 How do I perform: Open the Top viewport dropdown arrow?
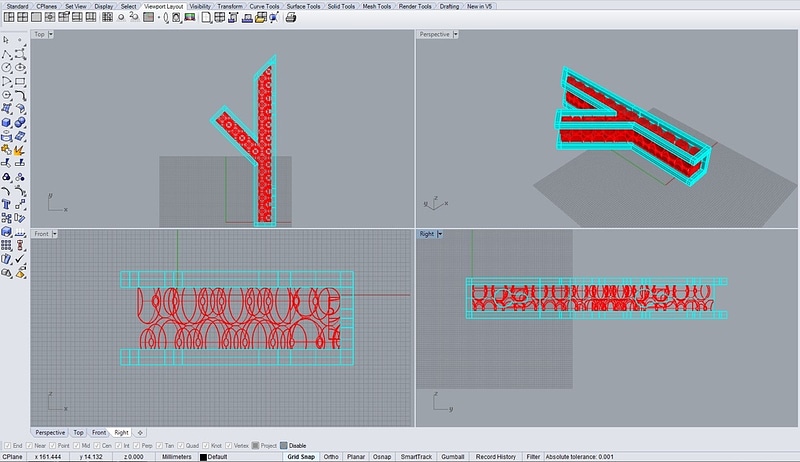(51, 34)
